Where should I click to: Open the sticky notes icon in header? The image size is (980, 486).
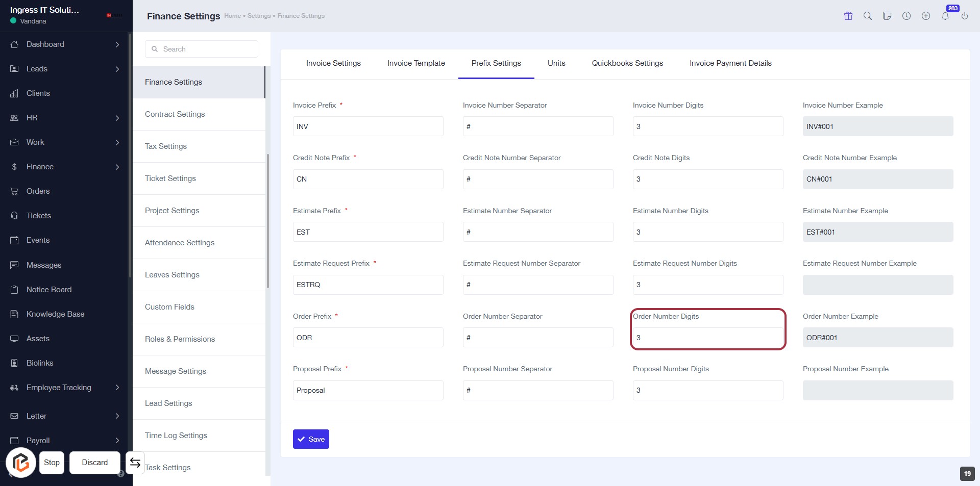pyautogui.click(x=887, y=16)
